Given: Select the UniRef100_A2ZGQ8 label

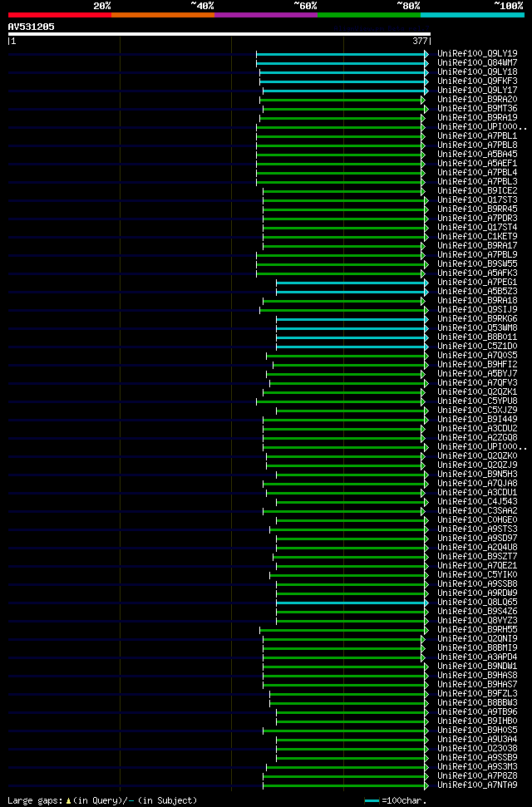Looking at the screenshot, I should point(477,438).
